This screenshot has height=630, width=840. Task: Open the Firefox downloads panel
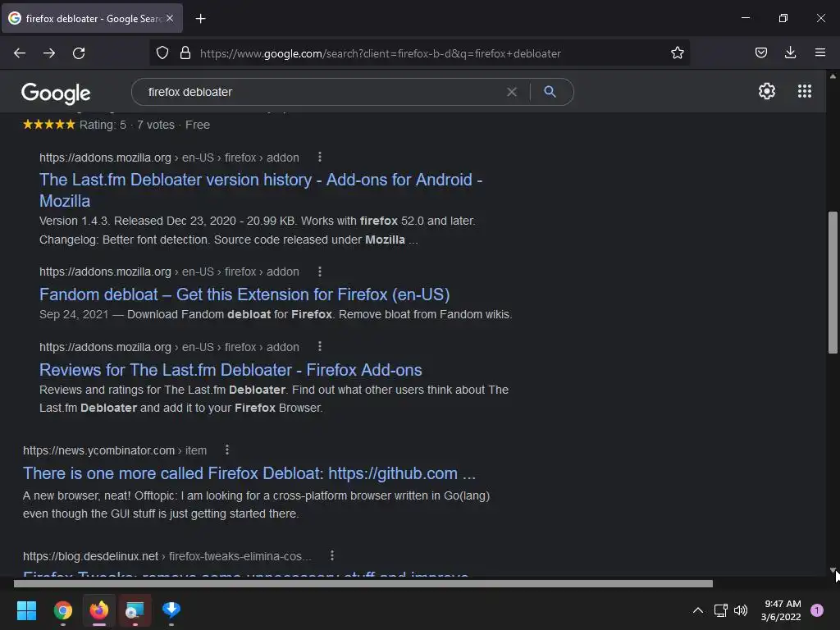790,52
